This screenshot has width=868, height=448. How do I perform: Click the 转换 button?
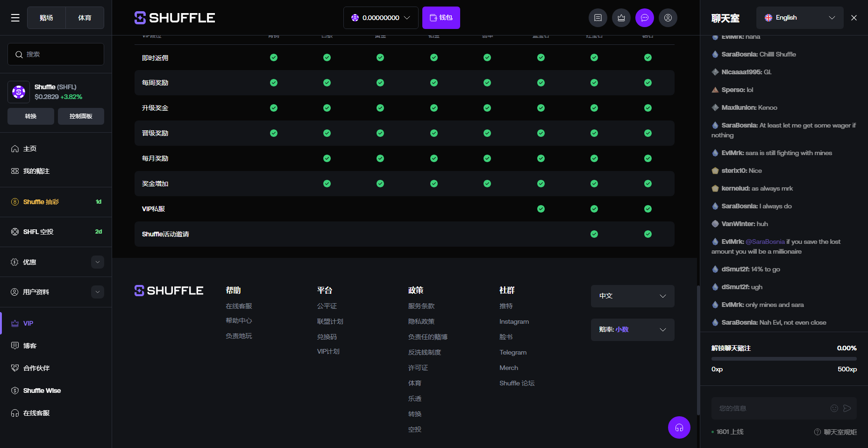click(x=31, y=116)
